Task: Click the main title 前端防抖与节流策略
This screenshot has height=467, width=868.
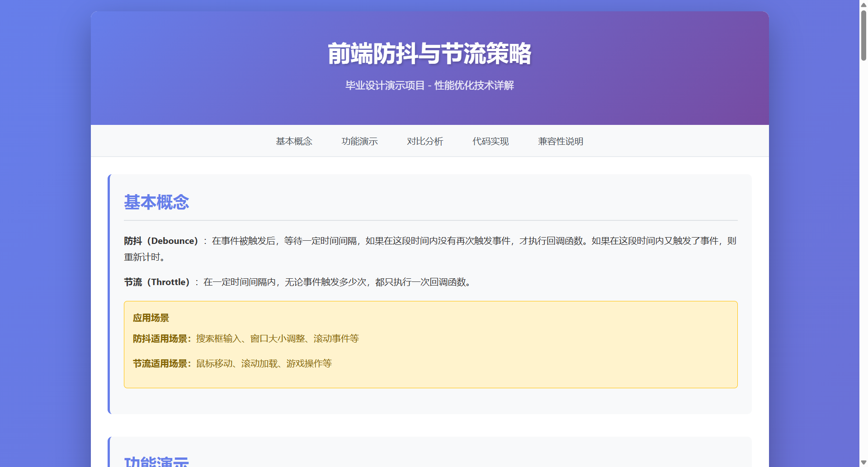Action: click(429, 53)
